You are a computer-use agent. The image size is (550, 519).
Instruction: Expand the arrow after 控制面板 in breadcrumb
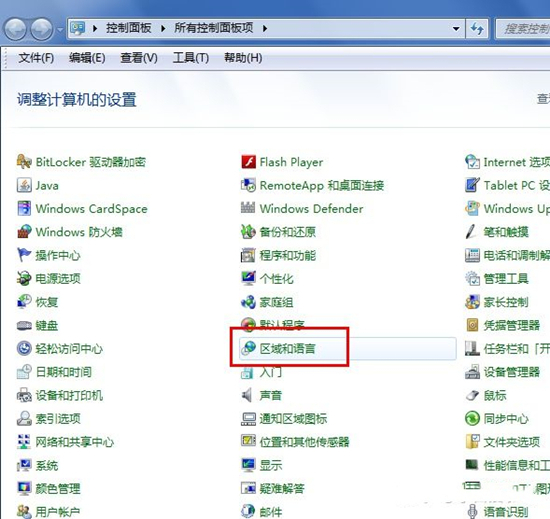[163, 28]
